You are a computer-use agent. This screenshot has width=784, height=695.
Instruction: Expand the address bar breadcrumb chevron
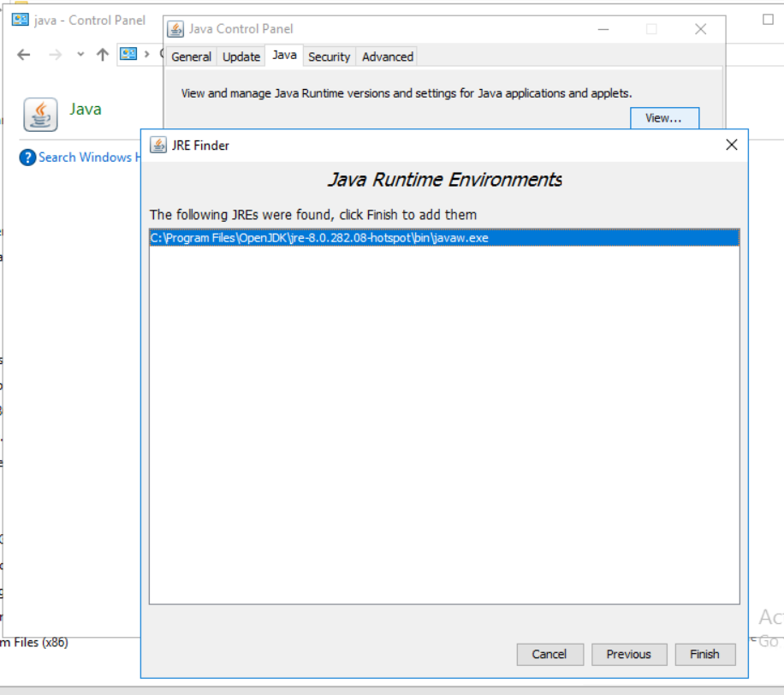click(x=147, y=54)
